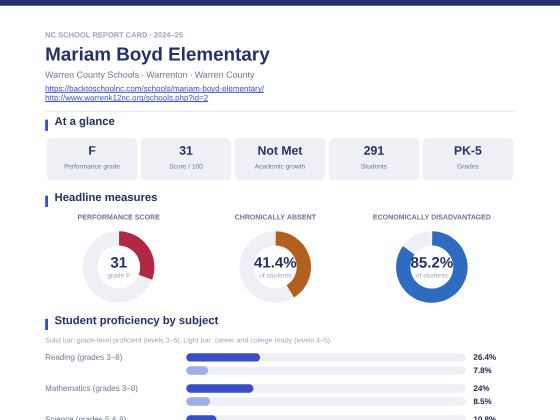The image size is (560, 420).
Task: Click the Student proficiency by subject heading
Action: (x=136, y=321)
